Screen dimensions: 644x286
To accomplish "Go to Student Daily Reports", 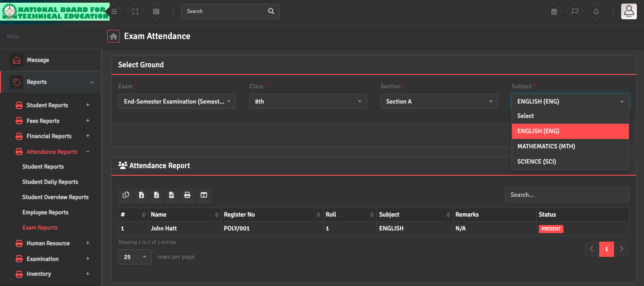I will tap(50, 182).
